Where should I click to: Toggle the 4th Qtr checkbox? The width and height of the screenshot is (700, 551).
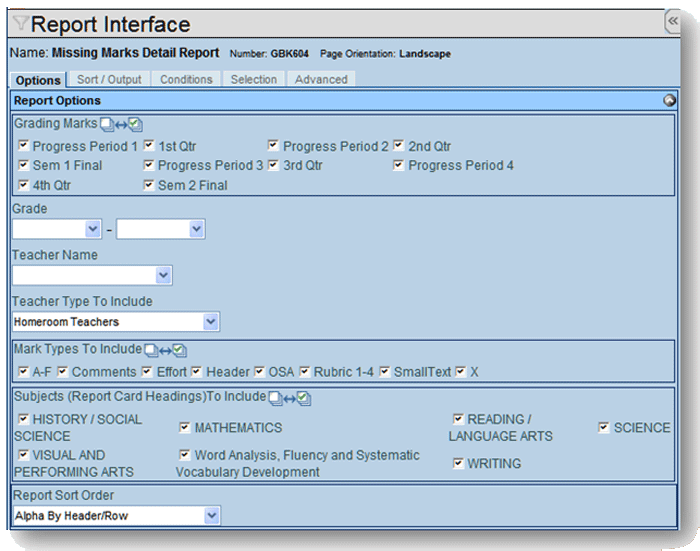23,184
